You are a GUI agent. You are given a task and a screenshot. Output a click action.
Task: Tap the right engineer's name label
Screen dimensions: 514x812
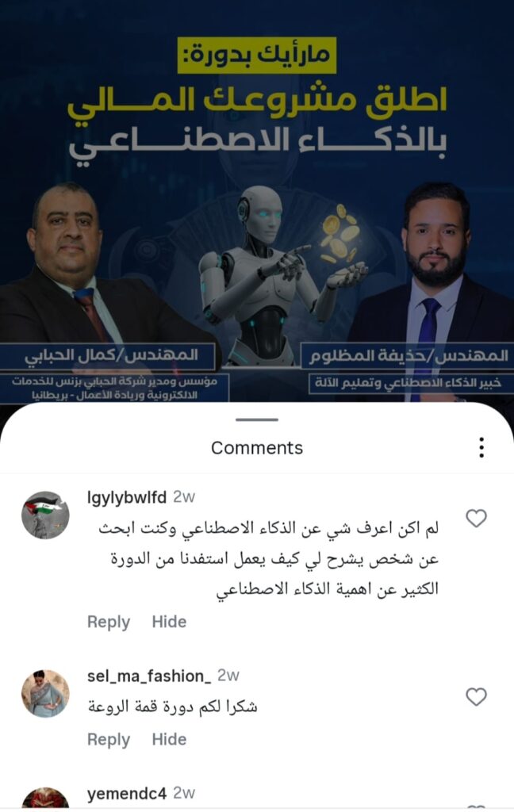click(408, 355)
